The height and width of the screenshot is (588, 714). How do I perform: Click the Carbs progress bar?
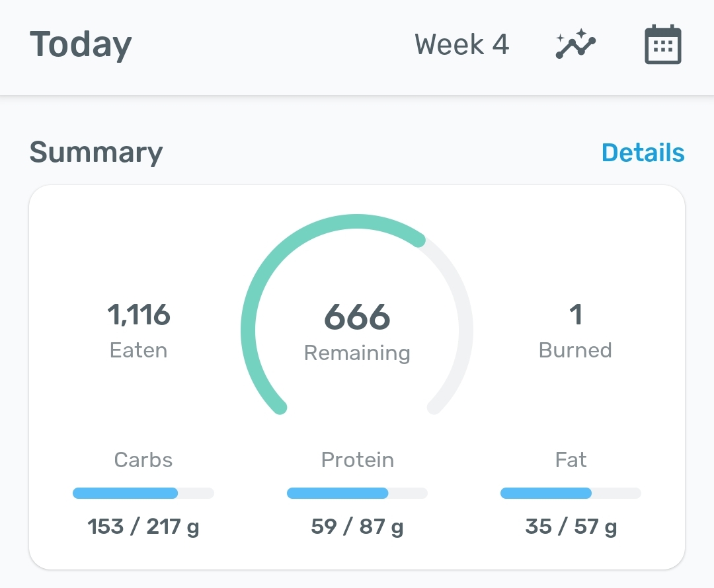click(143, 493)
